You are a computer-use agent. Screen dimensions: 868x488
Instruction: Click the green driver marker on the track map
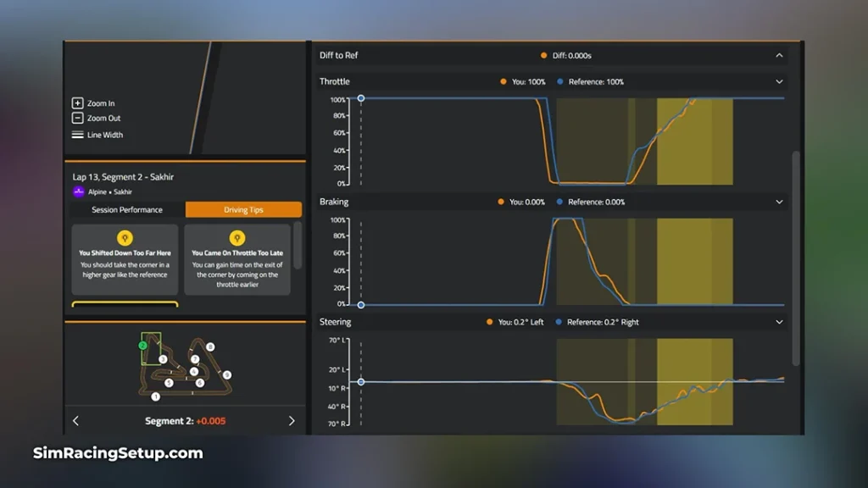pos(142,345)
